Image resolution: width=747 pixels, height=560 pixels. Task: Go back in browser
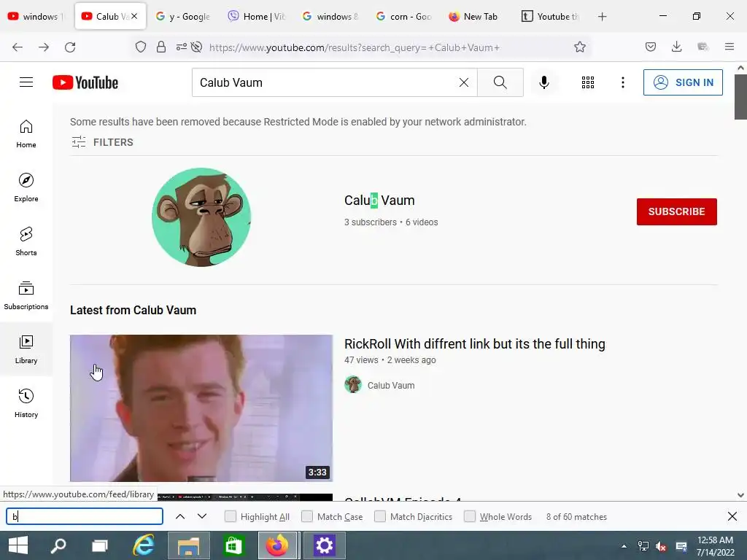pos(18,47)
